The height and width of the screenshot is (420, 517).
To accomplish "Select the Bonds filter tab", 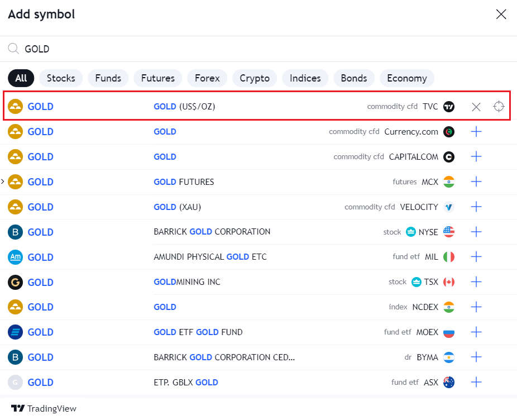I will tap(353, 78).
